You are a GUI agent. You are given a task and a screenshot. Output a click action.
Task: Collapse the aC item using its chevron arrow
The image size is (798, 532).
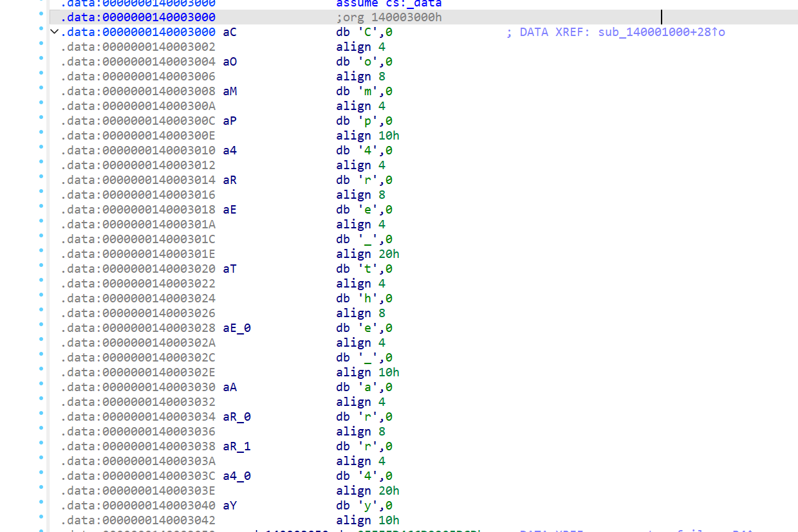(x=54, y=31)
